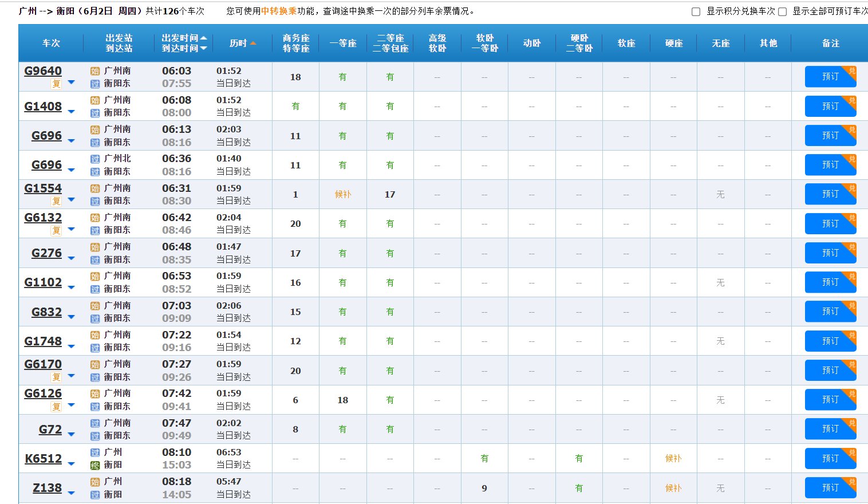Click the 过 icon beside 衡阳东 for G832
The height and width of the screenshot is (504, 868).
(x=95, y=319)
